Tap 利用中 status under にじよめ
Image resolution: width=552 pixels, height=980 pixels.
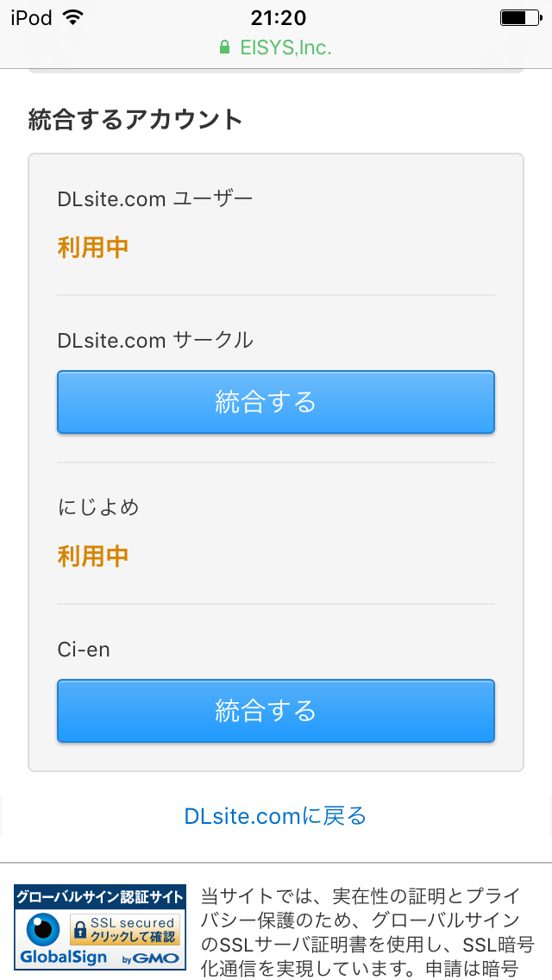pos(93,556)
